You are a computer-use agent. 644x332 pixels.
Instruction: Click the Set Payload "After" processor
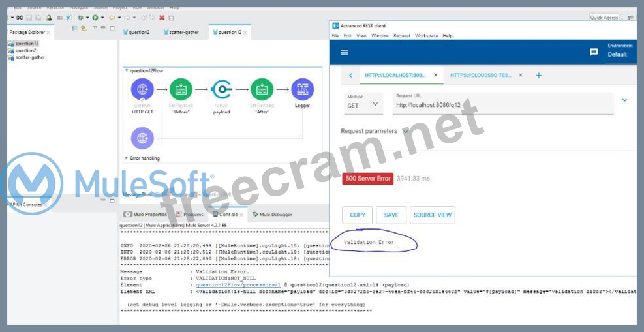click(262, 89)
